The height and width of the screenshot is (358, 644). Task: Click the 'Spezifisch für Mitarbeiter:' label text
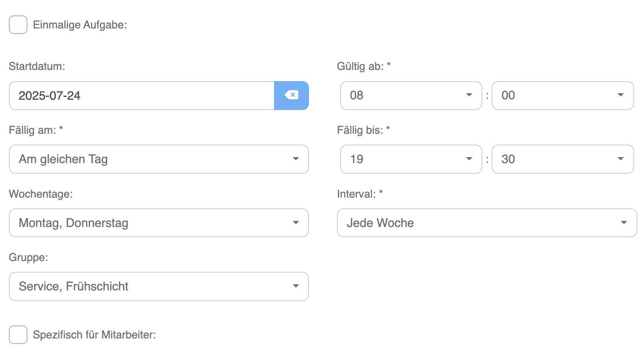coord(94,335)
